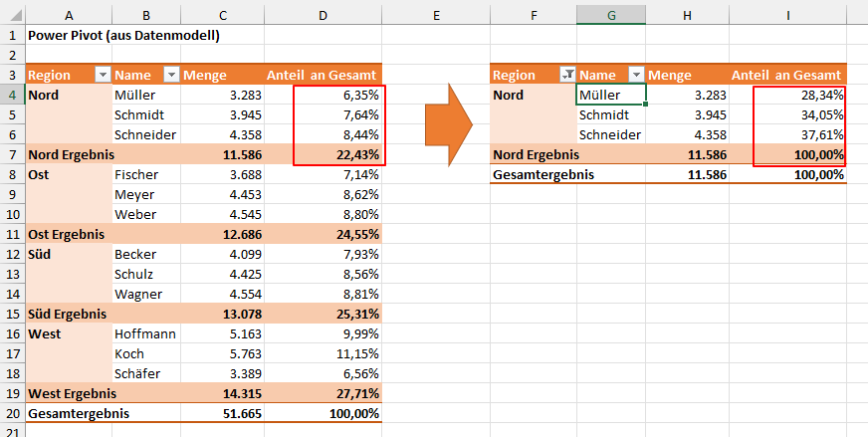Select column header D
Image resolution: width=868 pixels, height=437 pixels.
tap(323, 16)
